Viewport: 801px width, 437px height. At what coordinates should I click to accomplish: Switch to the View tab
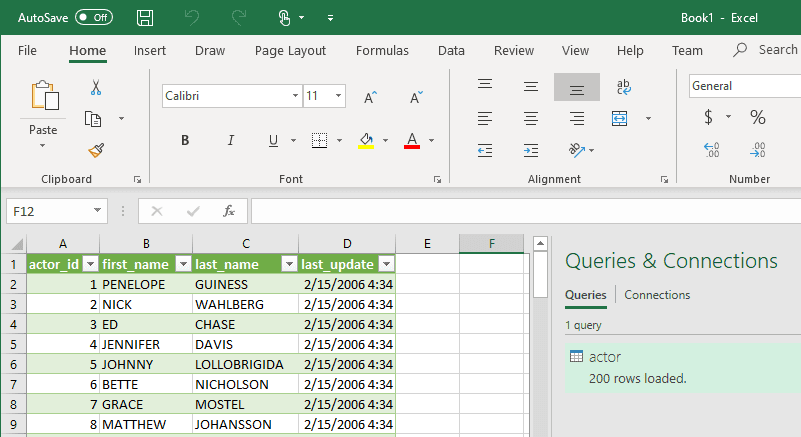[x=575, y=50]
